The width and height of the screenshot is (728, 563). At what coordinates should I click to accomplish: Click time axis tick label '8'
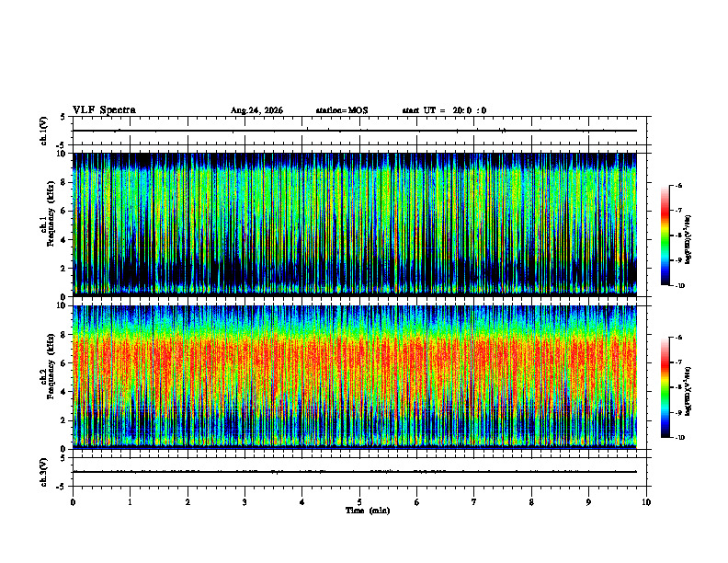[531, 502]
